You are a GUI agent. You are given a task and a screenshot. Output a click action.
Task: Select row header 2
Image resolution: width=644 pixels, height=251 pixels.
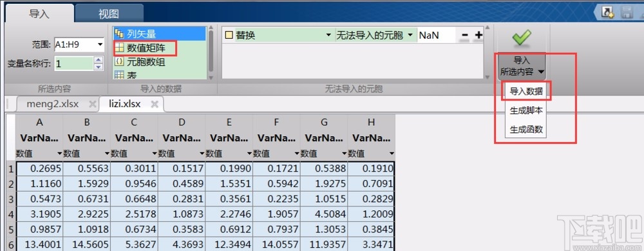pyautogui.click(x=11, y=184)
